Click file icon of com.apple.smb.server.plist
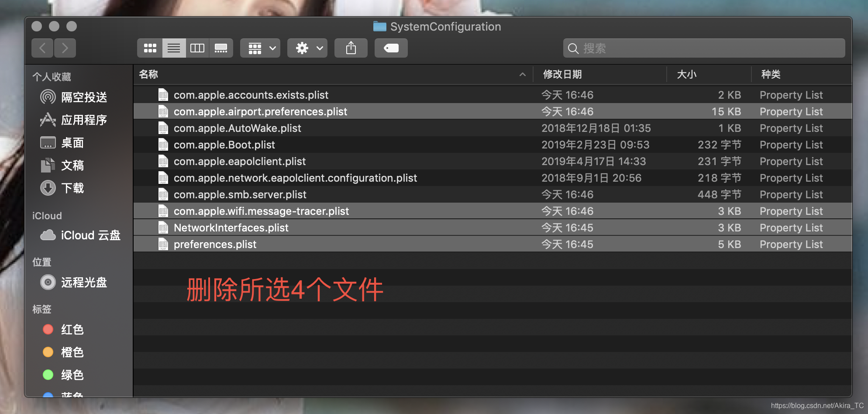This screenshot has height=414, width=868. [163, 194]
